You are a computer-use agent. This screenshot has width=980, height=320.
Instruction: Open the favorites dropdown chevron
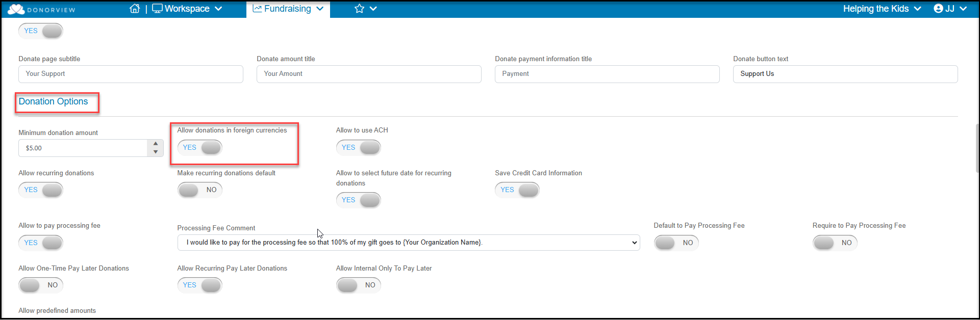(373, 9)
